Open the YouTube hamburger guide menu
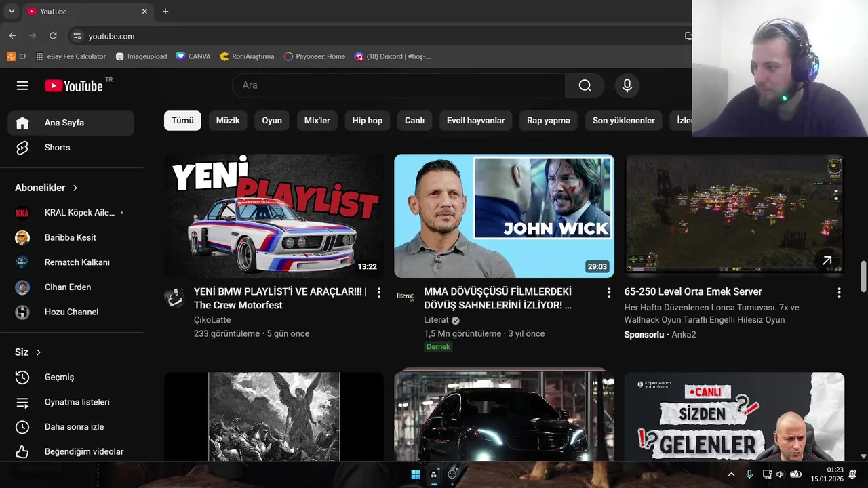This screenshot has height=488, width=868. click(x=22, y=85)
